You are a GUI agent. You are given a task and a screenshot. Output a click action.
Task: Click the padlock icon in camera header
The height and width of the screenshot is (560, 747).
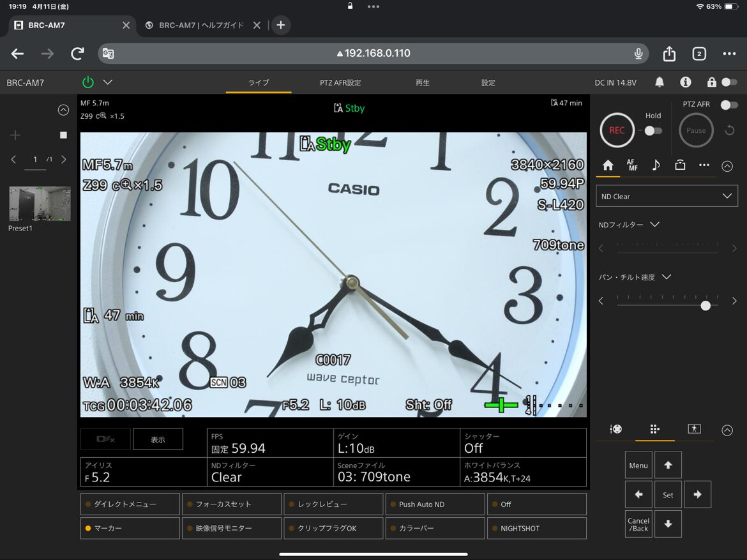[x=711, y=82]
